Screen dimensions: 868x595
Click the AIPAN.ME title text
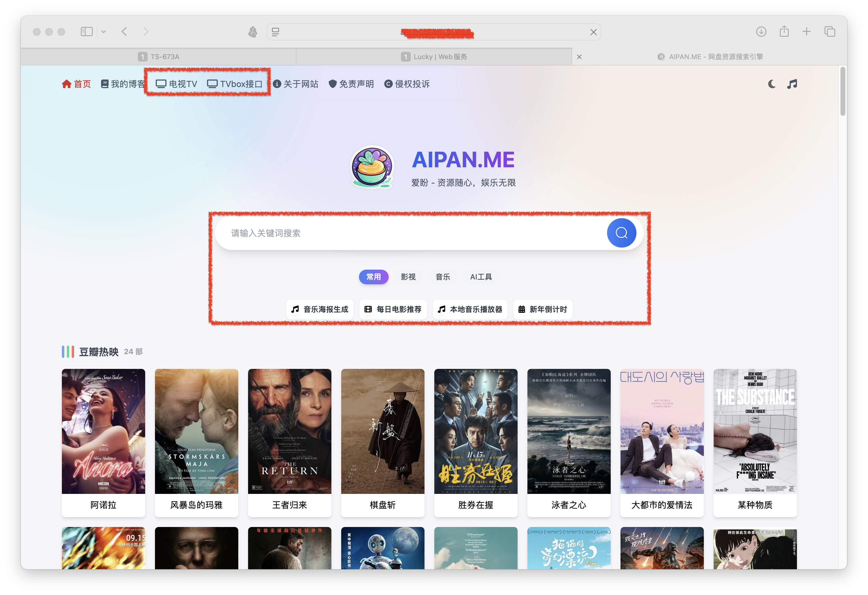click(463, 160)
